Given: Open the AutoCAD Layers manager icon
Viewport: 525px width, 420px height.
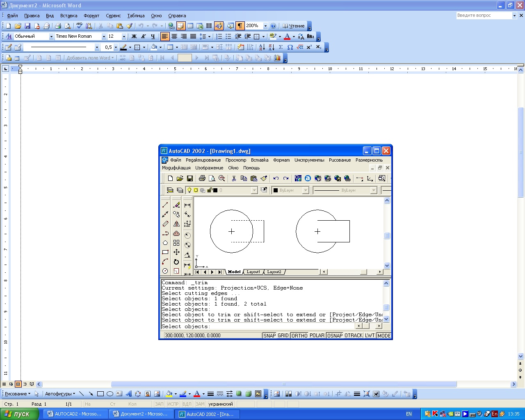Looking at the screenshot, I should pos(170,190).
